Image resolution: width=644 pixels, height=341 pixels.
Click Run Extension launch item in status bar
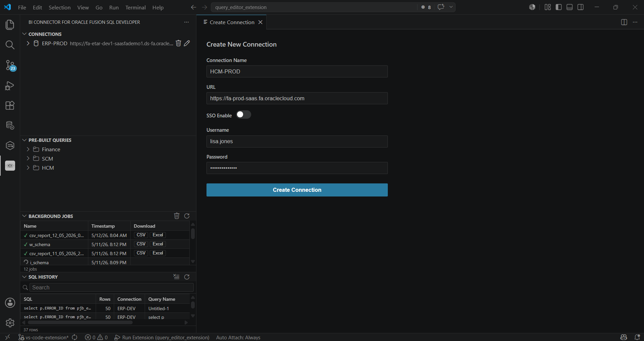point(162,337)
